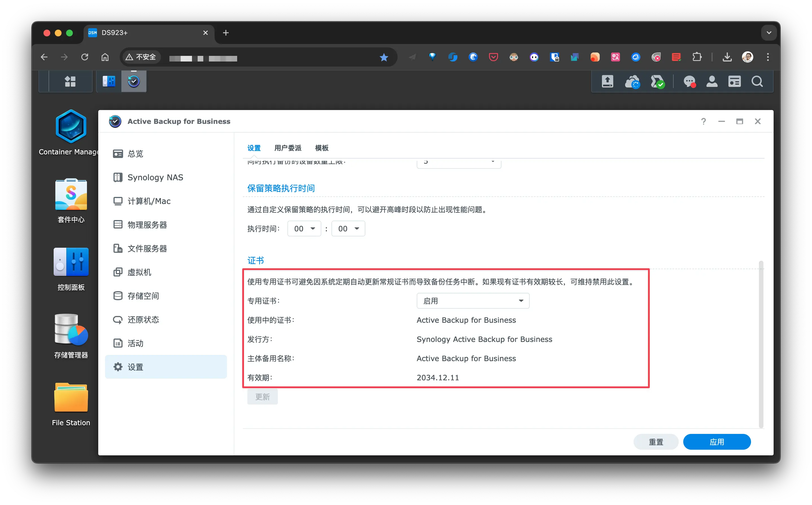Bookmark page with the star icon
This screenshot has height=505, width=812.
click(x=384, y=58)
